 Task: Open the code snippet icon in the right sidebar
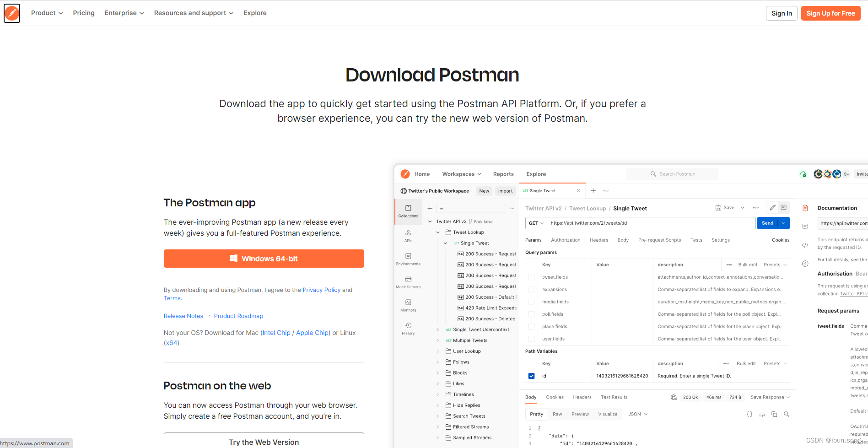805,245
